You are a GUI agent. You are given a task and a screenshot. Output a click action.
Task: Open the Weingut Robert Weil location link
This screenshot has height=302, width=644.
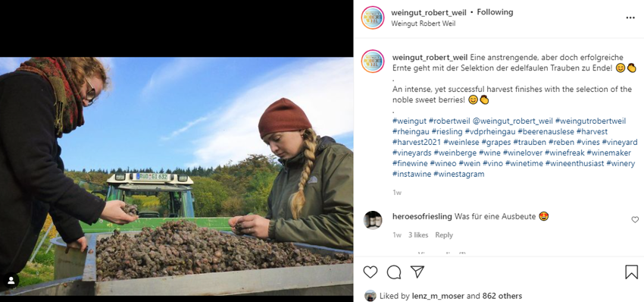click(x=423, y=24)
